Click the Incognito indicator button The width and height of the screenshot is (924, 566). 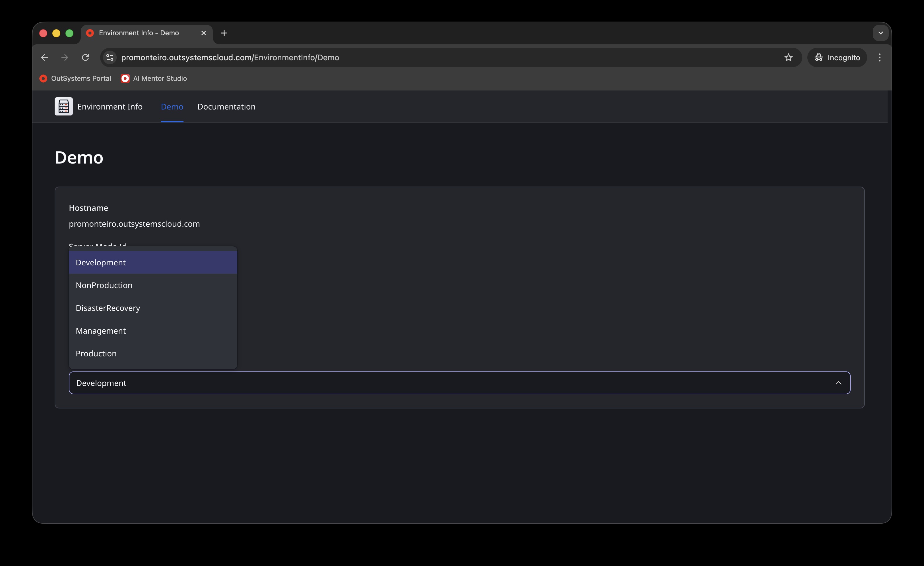click(x=837, y=57)
